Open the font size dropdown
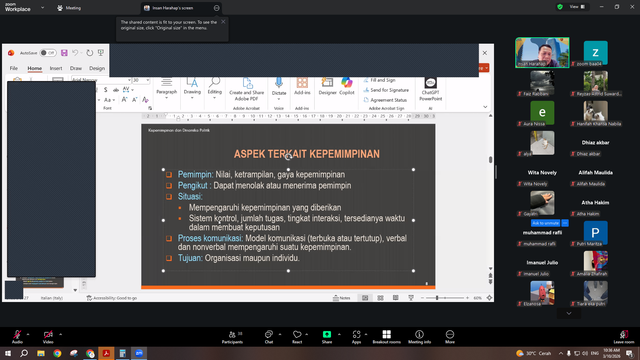Screen dimensions: 640x360 tap(147, 80)
